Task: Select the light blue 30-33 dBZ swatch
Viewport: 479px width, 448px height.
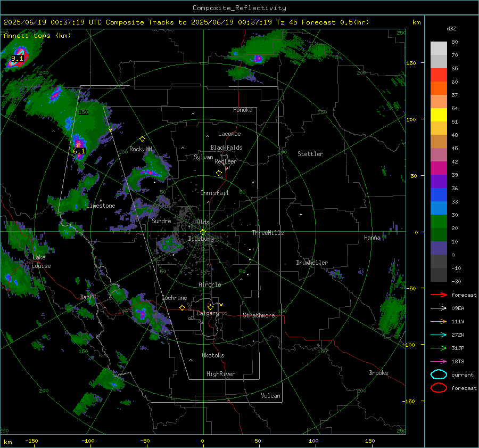Action: [x=439, y=208]
